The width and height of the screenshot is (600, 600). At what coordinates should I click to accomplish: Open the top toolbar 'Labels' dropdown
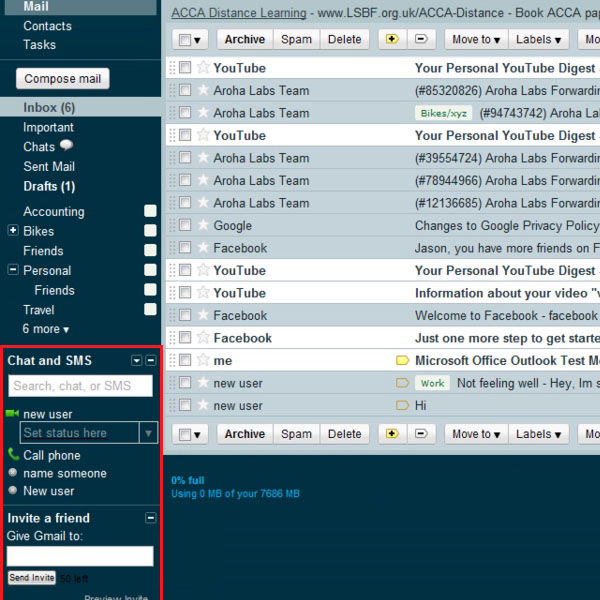(538, 39)
